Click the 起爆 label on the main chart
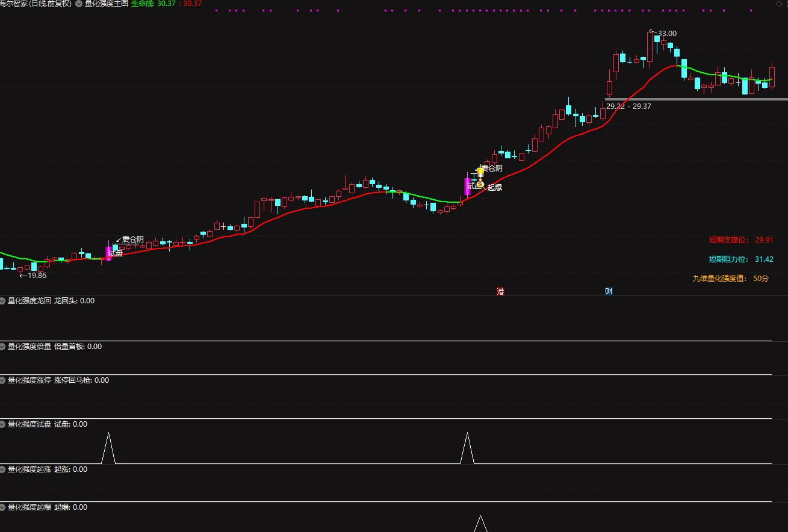This screenshot has height=532, width=788. (x=494, y=187)
